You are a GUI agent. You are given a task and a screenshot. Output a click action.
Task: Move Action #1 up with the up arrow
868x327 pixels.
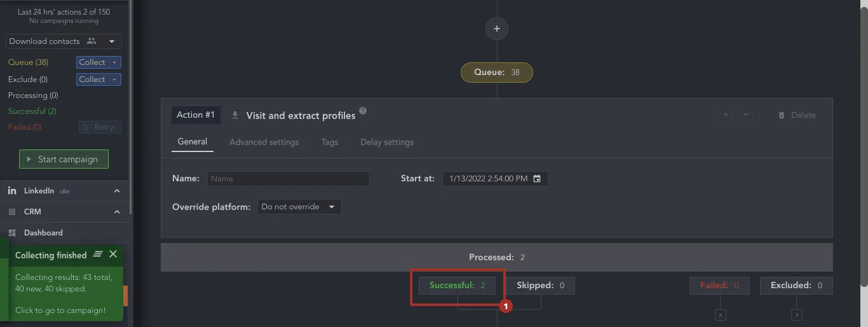click(x=726, y=115)
